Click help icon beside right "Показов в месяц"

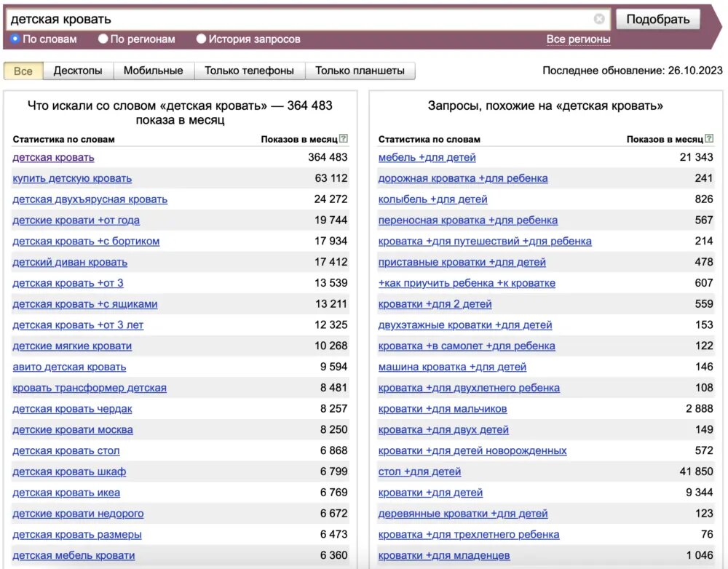pyautogui.click(x=709, y=139)
